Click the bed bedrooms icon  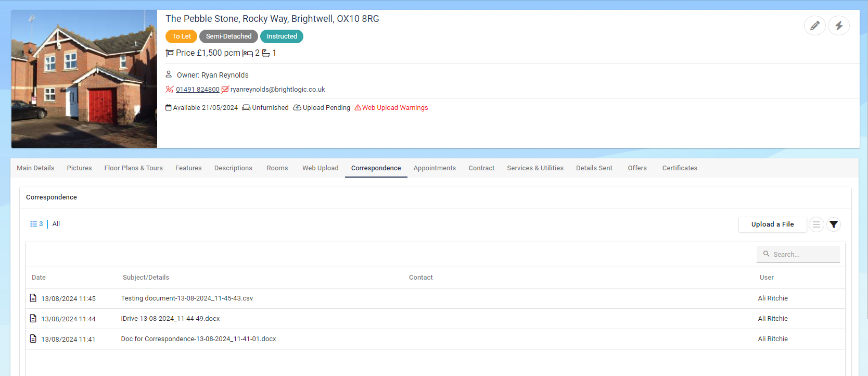point(248,53)
